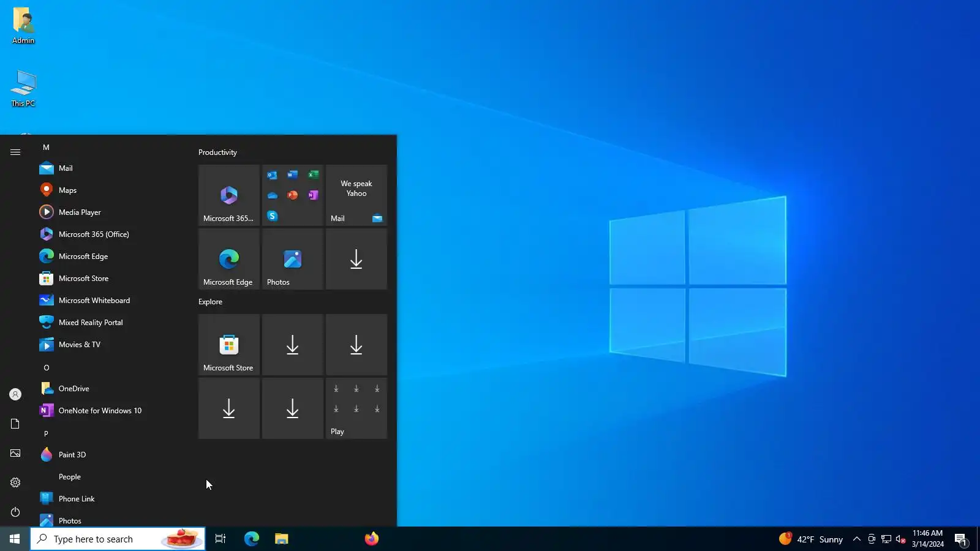Open Paint 3D
This screenshot has height=551, width=980.
tap(110, 455)
